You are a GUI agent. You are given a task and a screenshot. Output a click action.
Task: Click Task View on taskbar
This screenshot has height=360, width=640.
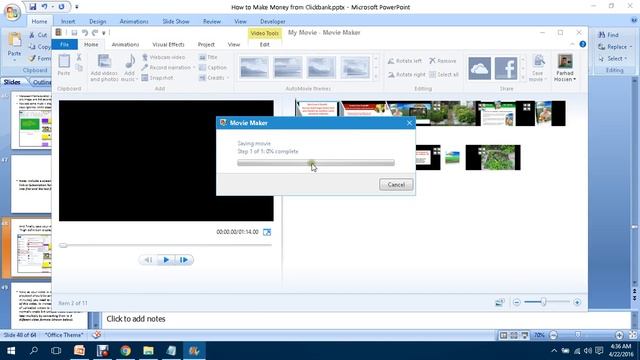56,351
